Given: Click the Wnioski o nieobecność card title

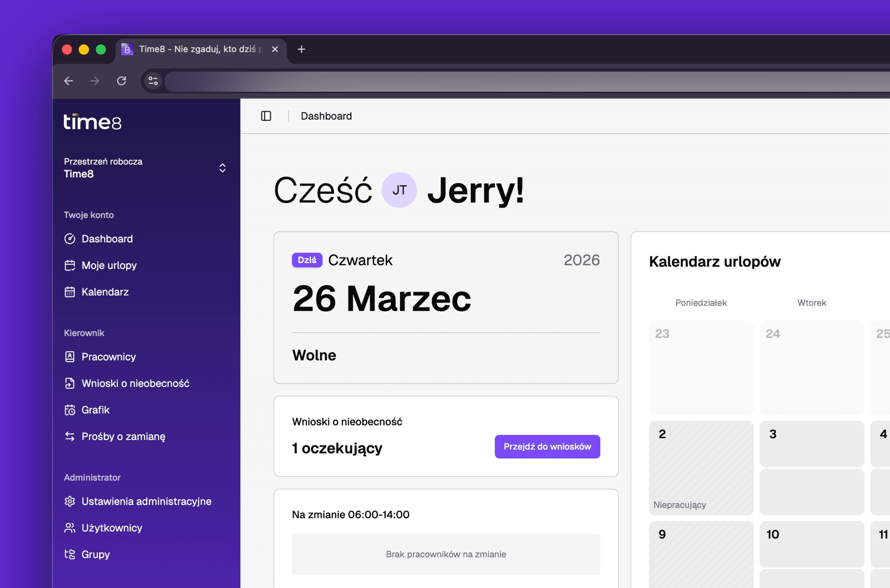Looking at the screenshot, I should (347, 422).
